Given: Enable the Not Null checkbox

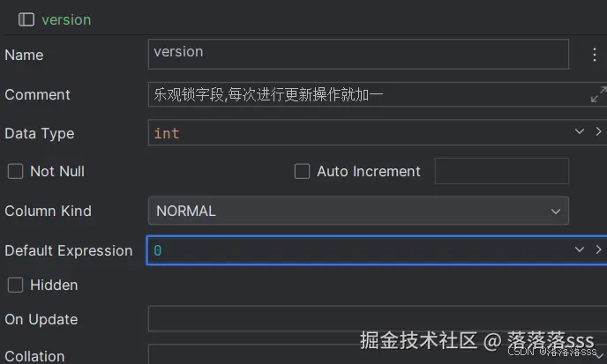Looking at the screenshot, I should pos(15,171).
